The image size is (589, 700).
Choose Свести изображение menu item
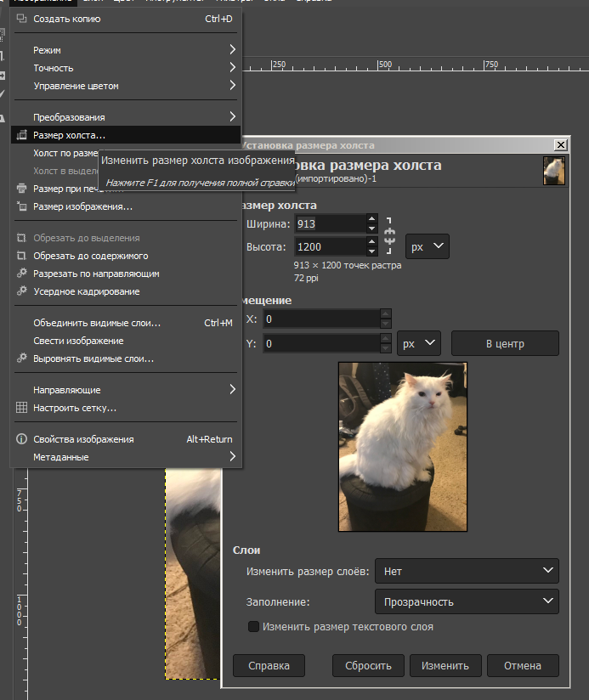point(126,341)
